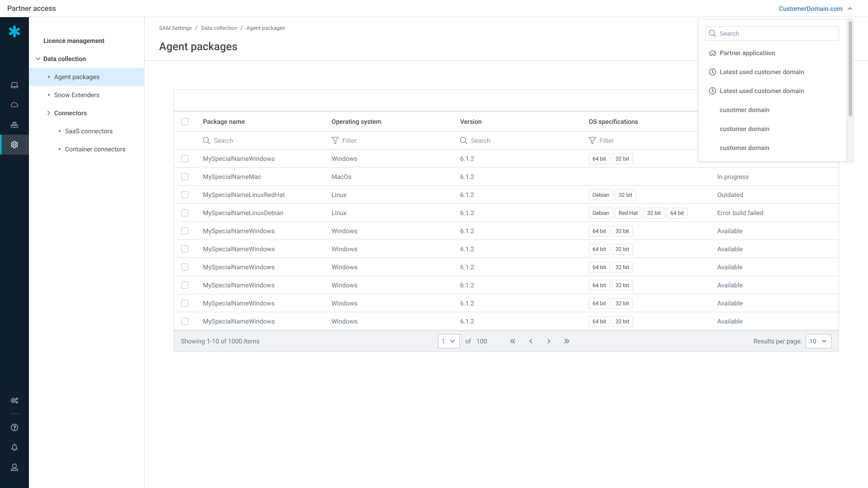The image size is (868, 488).
Task: Click the Data collection breadcrumb link
Action: 219,28
